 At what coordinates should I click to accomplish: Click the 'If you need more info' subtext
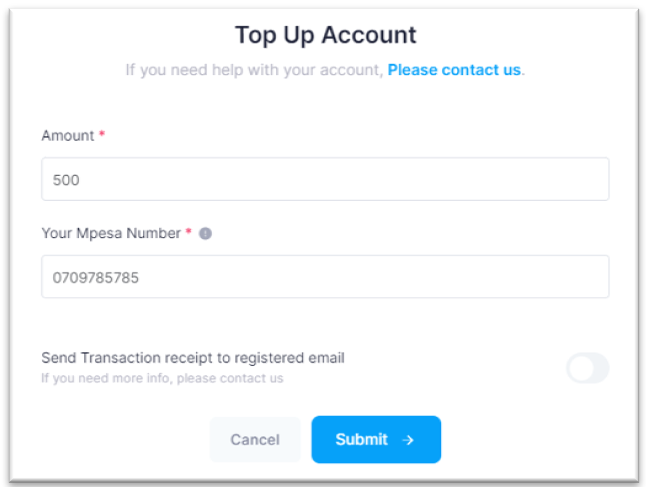162,378
